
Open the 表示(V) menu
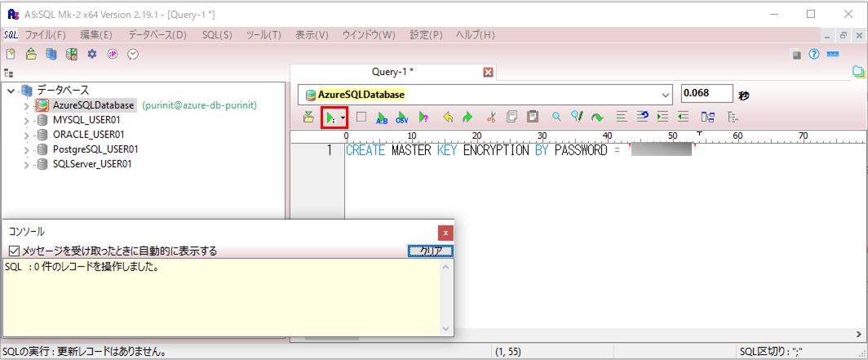click(x=312, y=35)
